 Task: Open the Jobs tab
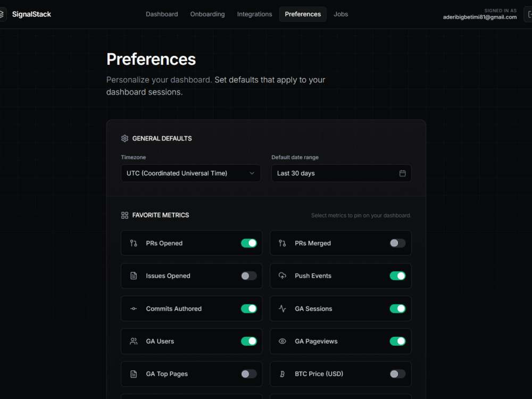pos(340,14)
